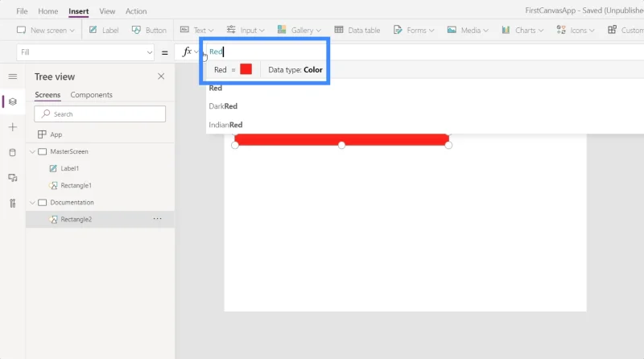
Task: Switch to the Home tab
Action: pyautogui.click(x=48, y=11)
